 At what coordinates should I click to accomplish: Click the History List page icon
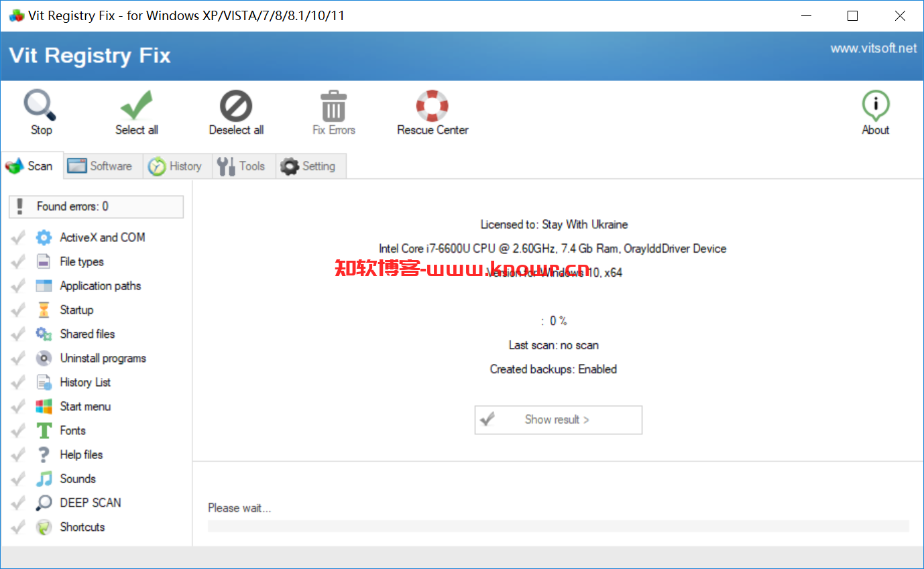44,382
